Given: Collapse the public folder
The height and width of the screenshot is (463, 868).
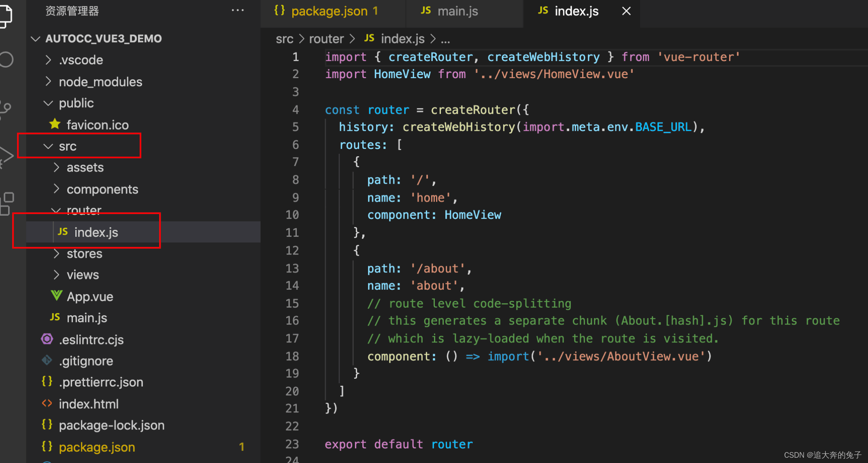Looking at the screenshot, I should tap(48, 103).
